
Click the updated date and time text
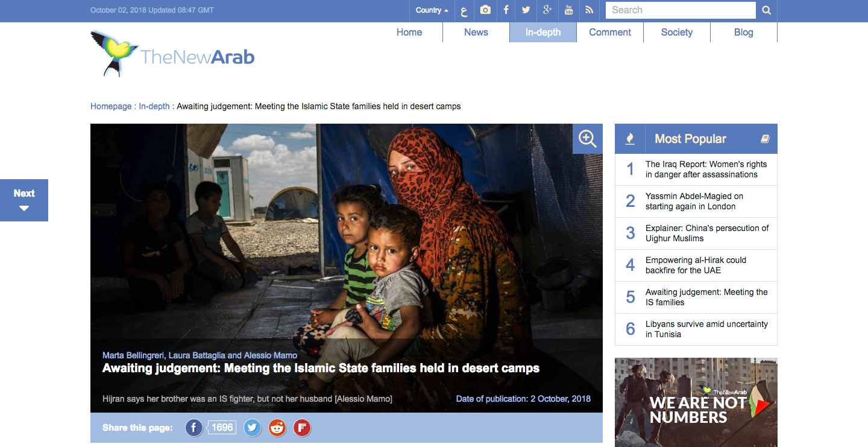(x=152, y=10)
